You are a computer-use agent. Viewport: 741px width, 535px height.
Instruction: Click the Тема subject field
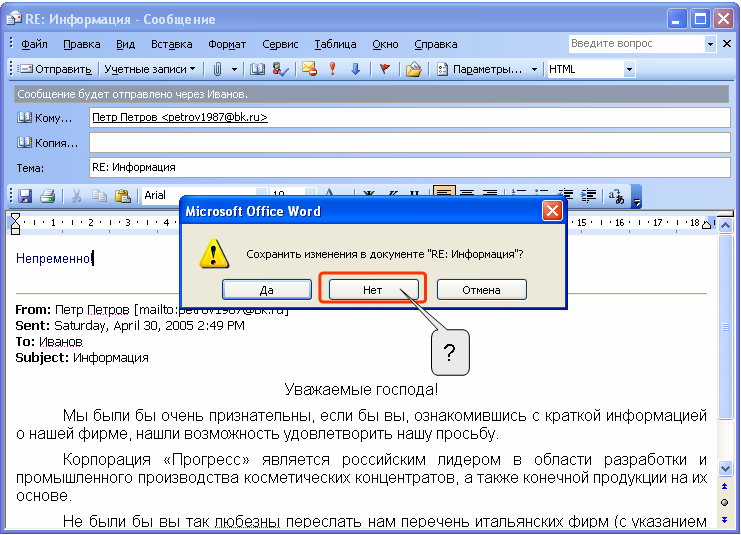point(410,167)
